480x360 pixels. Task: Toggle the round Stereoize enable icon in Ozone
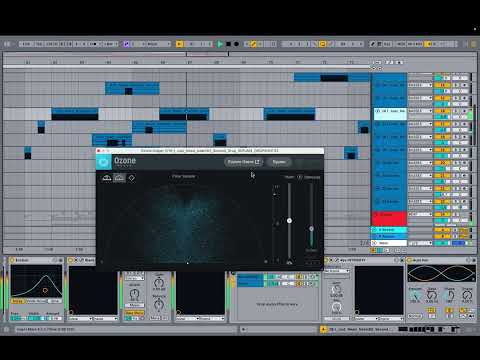click(299, 177)
